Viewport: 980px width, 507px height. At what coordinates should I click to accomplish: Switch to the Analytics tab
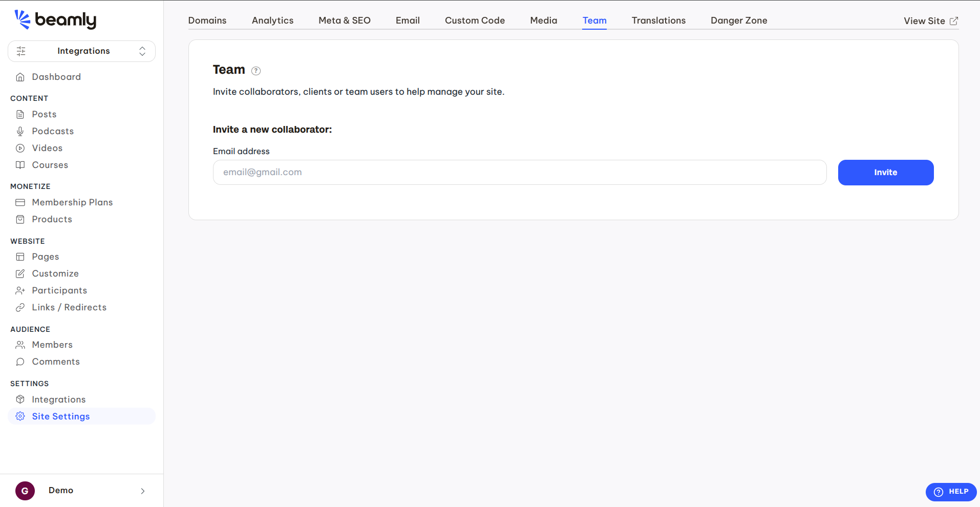click(273, 20)
